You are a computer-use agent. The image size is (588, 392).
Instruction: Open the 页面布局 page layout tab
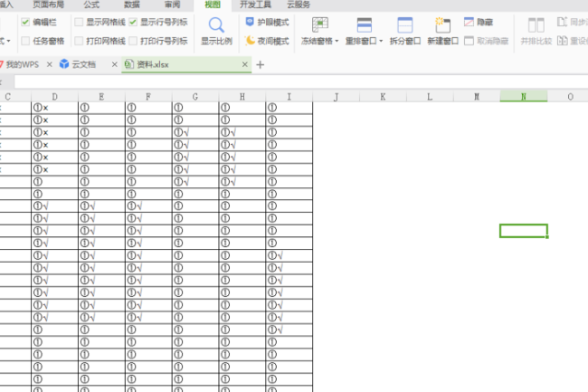pyautogui.click(x=48, y=5)
